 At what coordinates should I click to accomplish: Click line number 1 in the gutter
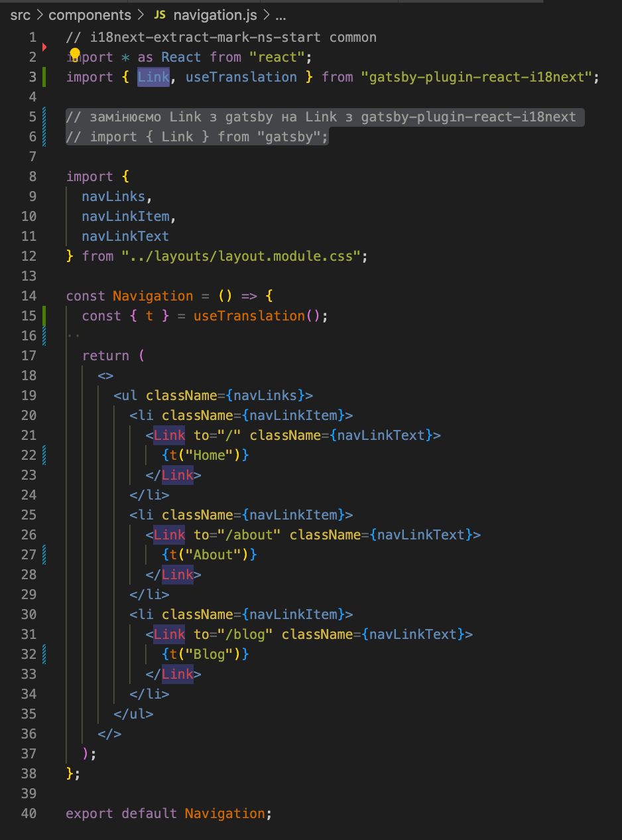(x=32, y=37)
